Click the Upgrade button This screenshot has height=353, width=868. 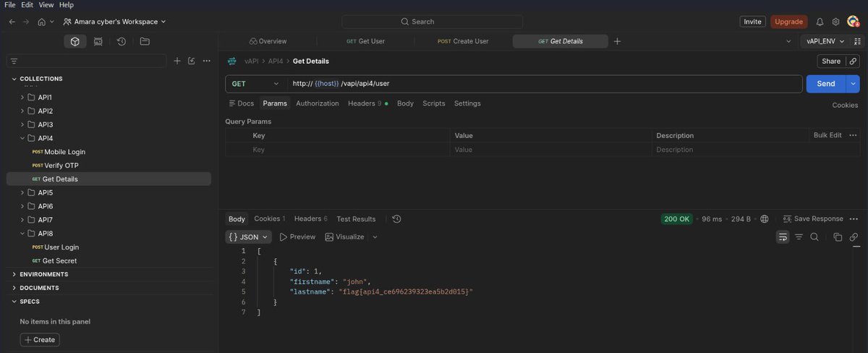point(788,22)
